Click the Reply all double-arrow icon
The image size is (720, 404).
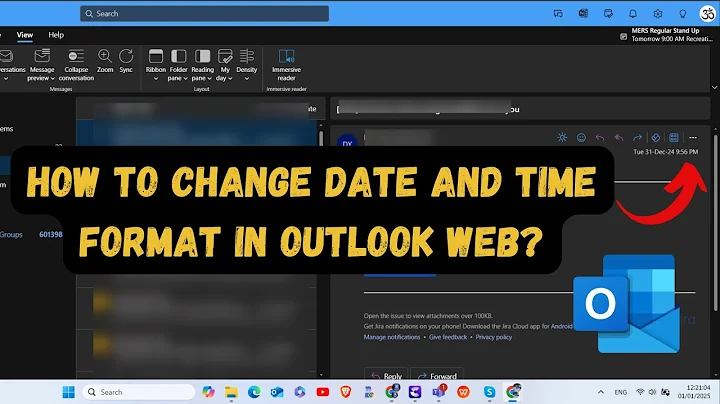pos(619,137)
